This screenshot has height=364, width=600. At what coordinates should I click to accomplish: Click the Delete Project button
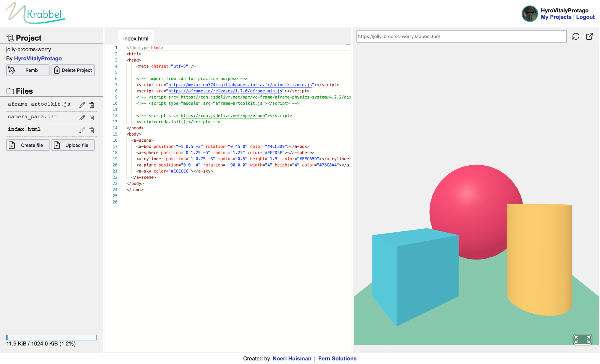click(73, 70)
